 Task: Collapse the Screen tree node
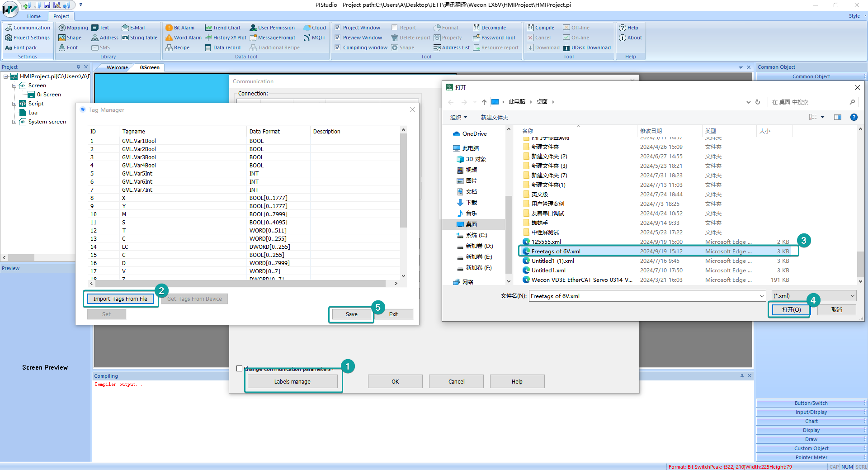14,85
